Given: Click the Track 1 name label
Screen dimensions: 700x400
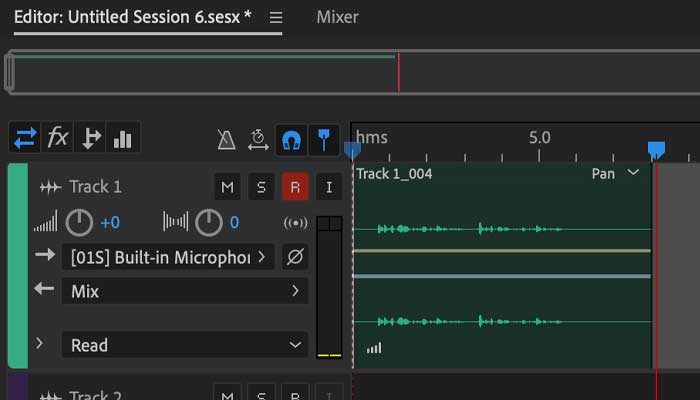Looking at the screenshot, I should 95,187.
